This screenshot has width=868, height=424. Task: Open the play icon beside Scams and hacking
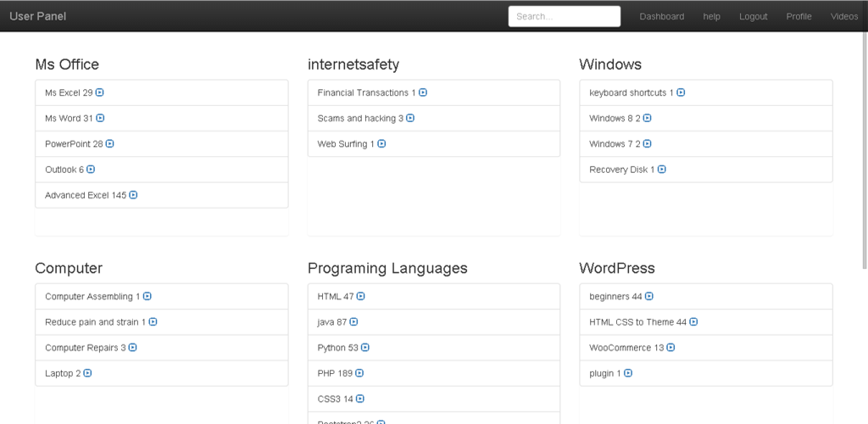tap(410, 119)
